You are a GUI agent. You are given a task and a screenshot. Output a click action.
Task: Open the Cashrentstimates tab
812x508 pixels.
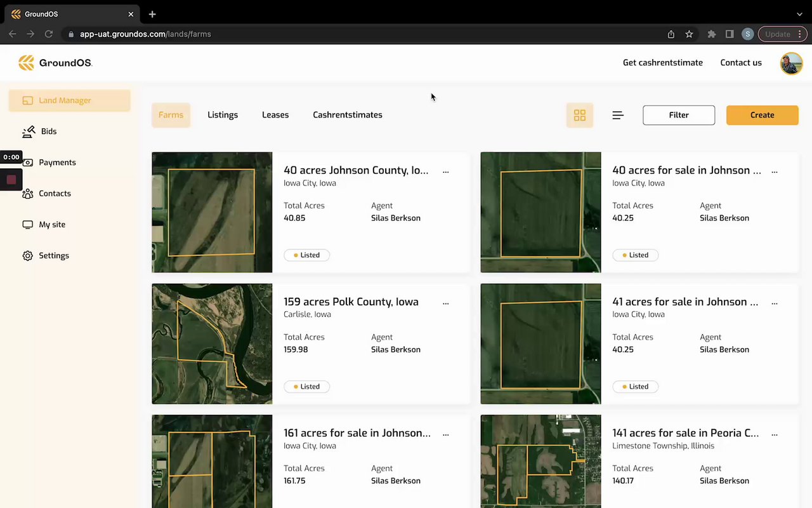click(x=348, y=115)
